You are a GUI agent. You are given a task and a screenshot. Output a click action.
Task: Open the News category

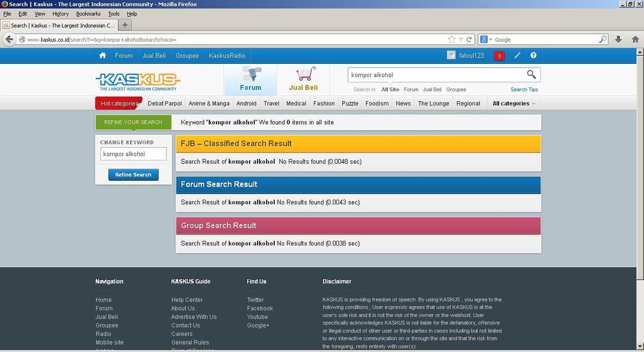coord(404,104)
